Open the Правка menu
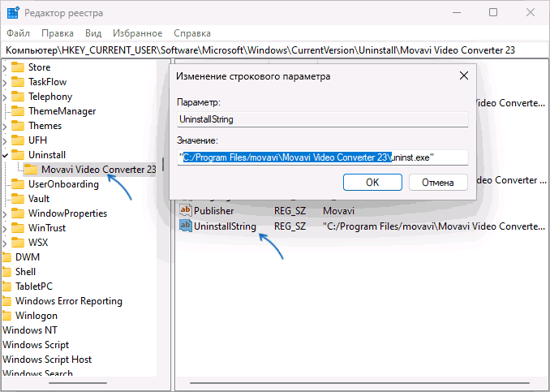 tap(58, 33)
